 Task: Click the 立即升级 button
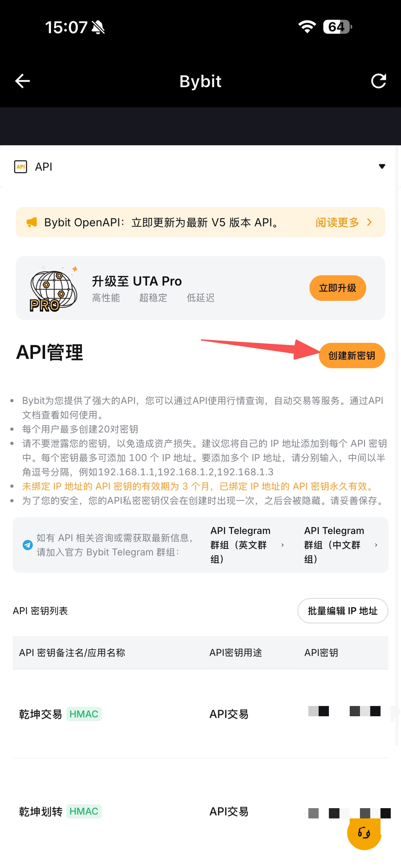click(338, 288)
